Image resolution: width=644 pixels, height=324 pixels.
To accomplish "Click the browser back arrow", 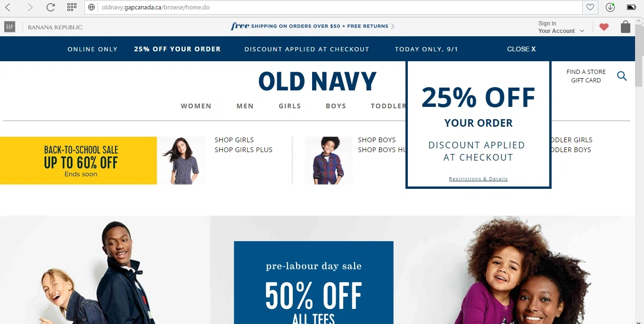I will click(x=8, y=8).
